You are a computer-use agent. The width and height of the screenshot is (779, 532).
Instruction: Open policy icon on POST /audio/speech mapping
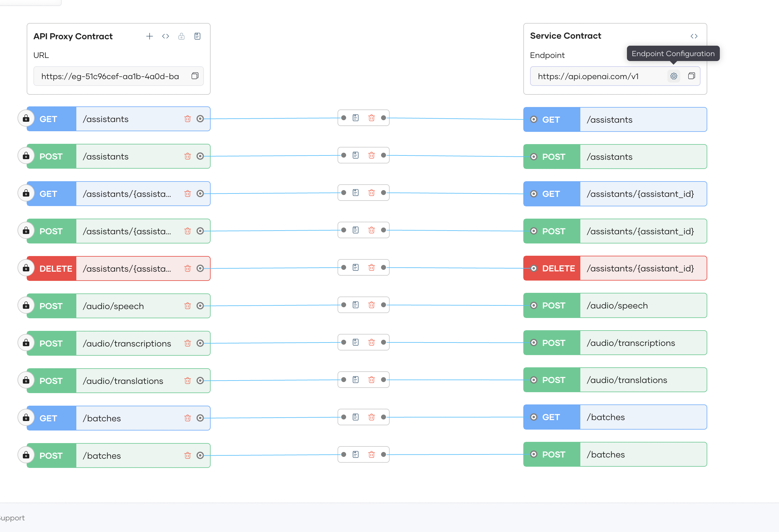(x=356, y=305)
